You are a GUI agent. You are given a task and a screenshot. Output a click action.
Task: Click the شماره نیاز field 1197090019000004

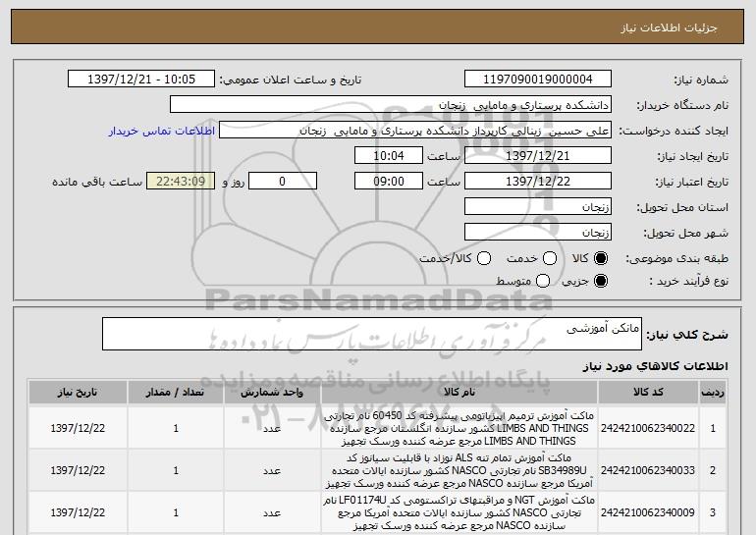click(x=538, y=80)
